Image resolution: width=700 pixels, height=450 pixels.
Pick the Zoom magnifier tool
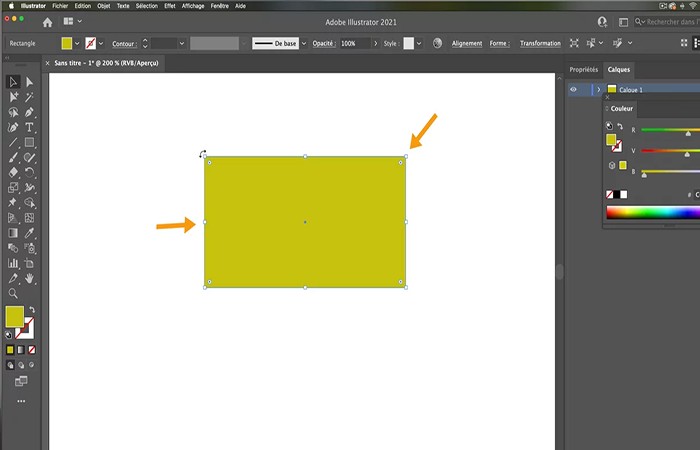[x=13, y=294]
